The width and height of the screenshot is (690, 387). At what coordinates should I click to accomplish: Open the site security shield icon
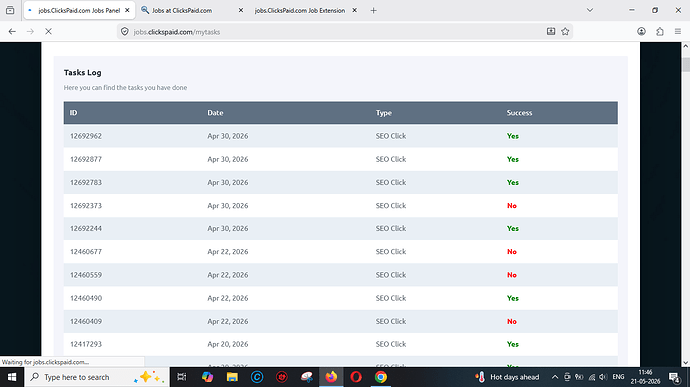click(125, 32)
